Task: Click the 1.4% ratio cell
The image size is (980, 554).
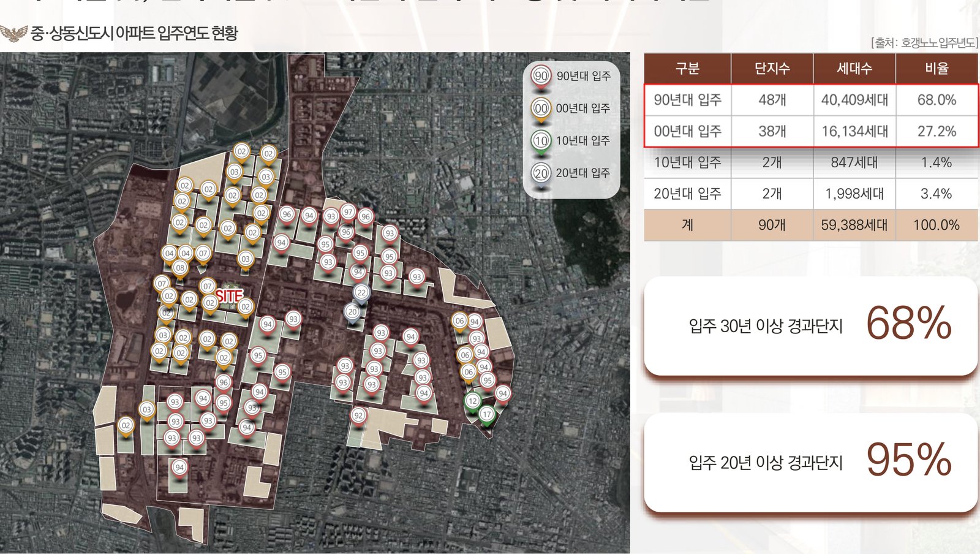Action: (937, 162)
